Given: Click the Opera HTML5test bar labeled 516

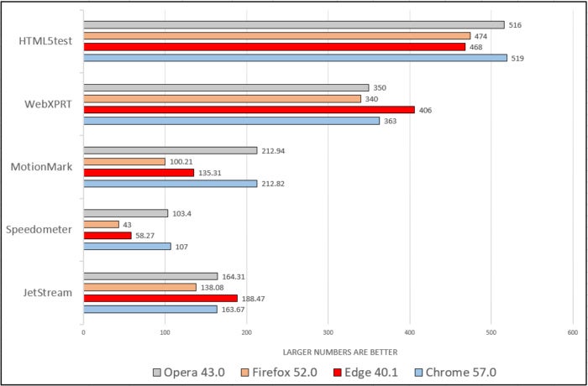Looking at the screenshot, I should coord(294,25).
